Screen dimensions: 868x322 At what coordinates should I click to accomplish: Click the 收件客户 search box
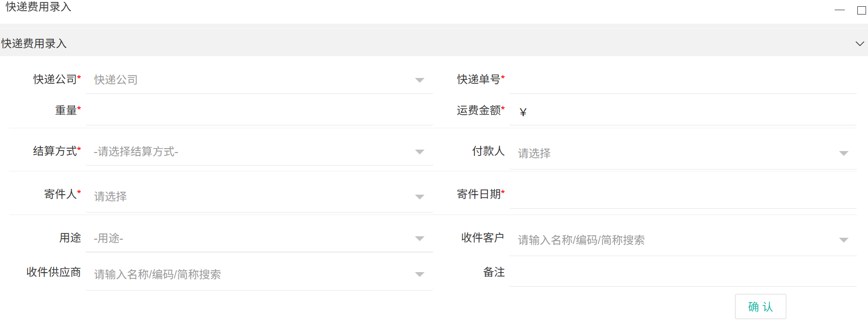[672, 240]
